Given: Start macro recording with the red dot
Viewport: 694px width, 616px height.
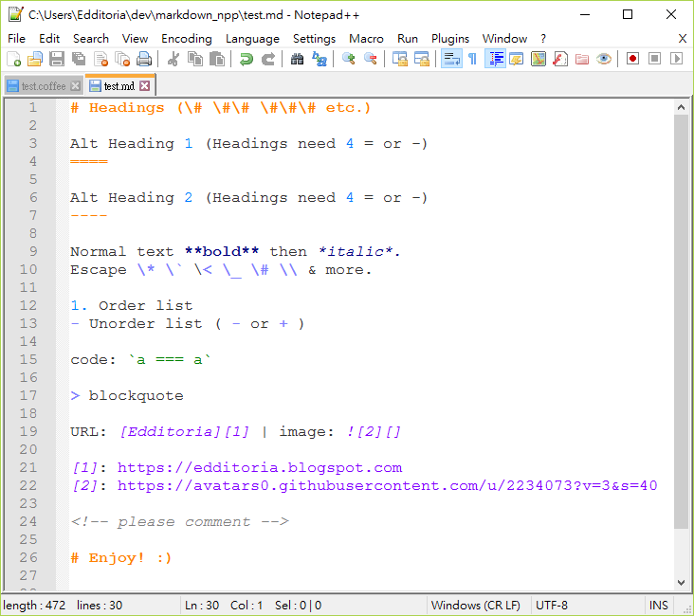Looking at the screenshot, I should coord(633,59).
